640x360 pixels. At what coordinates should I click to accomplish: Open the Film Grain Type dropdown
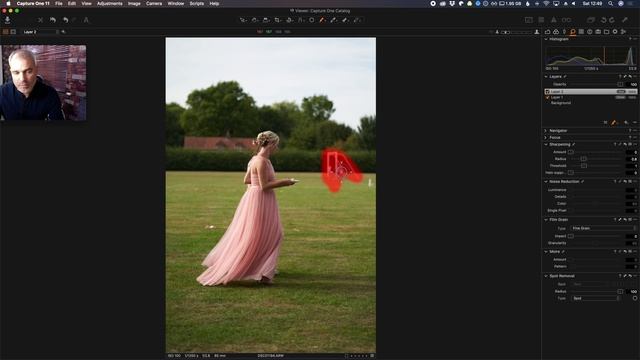603,228
